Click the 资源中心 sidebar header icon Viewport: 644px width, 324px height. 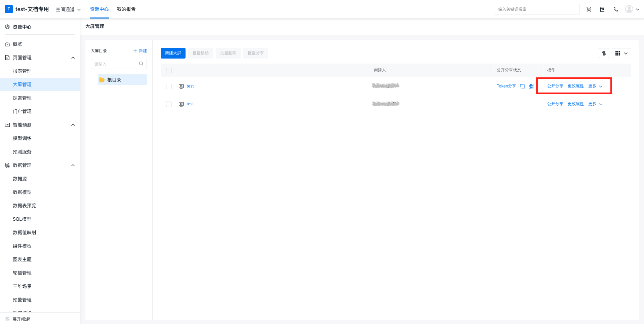7,27
